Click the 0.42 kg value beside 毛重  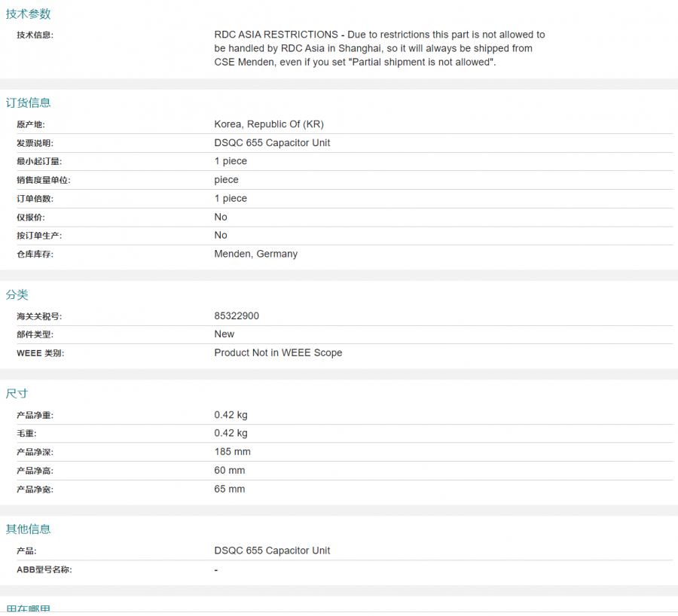coord(231,433)
